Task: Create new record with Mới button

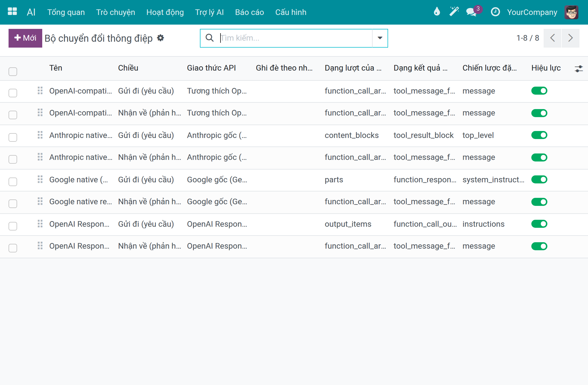Action: click(x=25, y=38)
